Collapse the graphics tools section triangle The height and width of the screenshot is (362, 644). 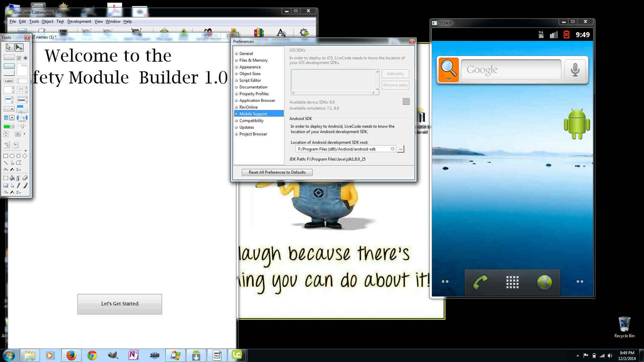point(25,151)
